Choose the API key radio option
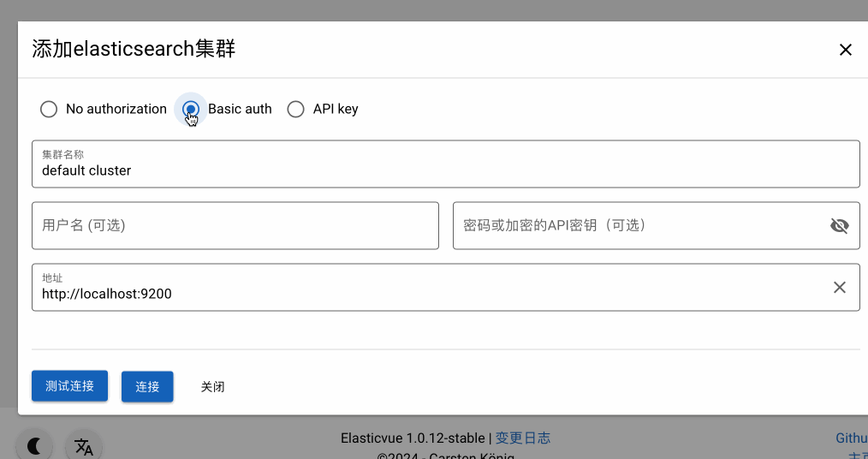868x459 pixels. click(x=295, y=109)
